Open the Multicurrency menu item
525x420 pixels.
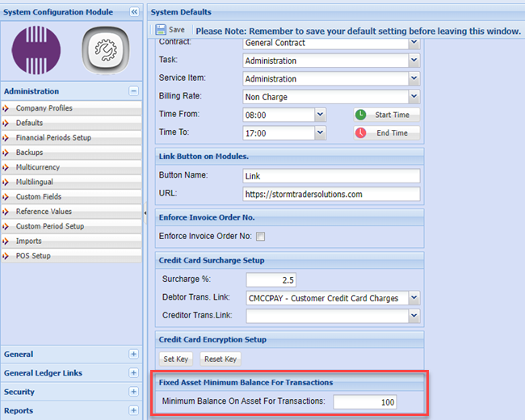coord(71,167)
